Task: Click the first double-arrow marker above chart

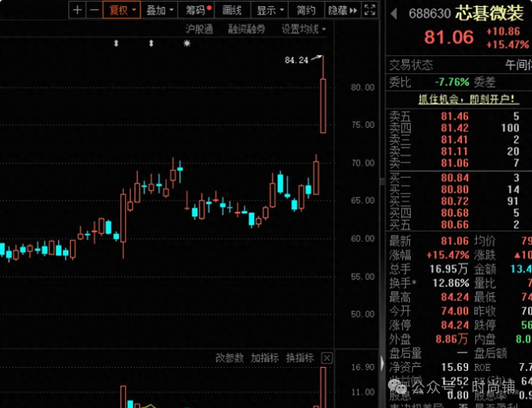Action: click(116, 43)
